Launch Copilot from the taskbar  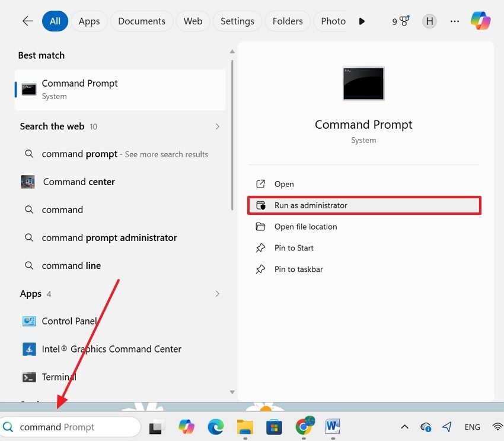pyautogui.click(x=186, y=427)
